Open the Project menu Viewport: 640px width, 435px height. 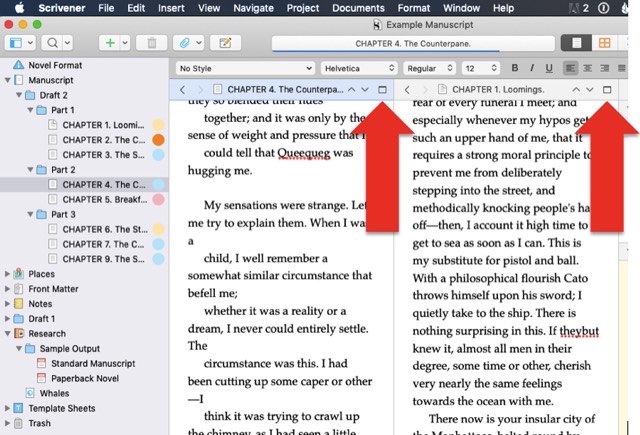pos(302,8)
